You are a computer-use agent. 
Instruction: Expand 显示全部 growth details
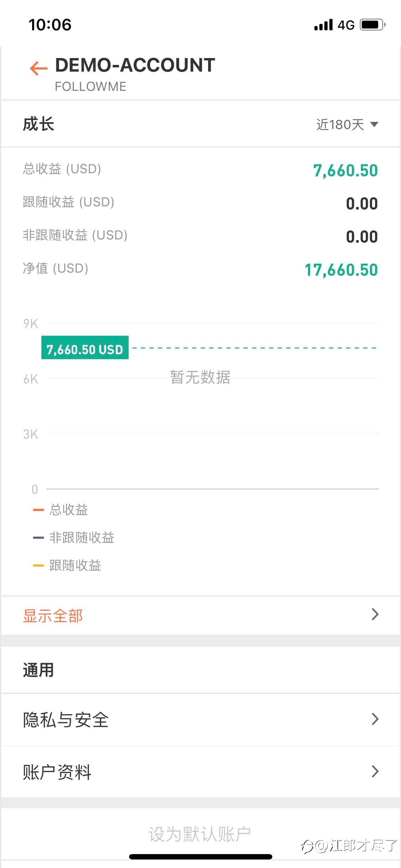[x=200, y=615]
